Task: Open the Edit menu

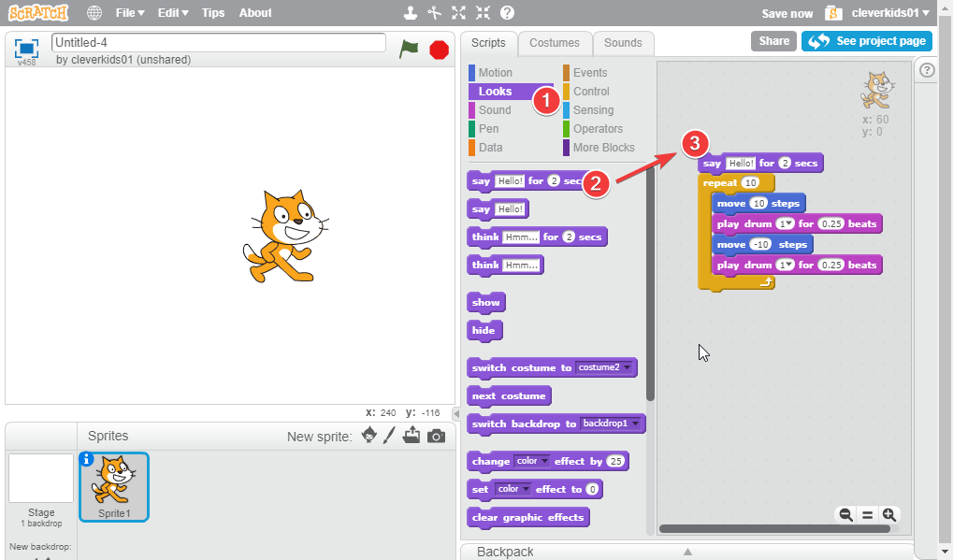Action: pyautogui.click(x=173, y=13)
